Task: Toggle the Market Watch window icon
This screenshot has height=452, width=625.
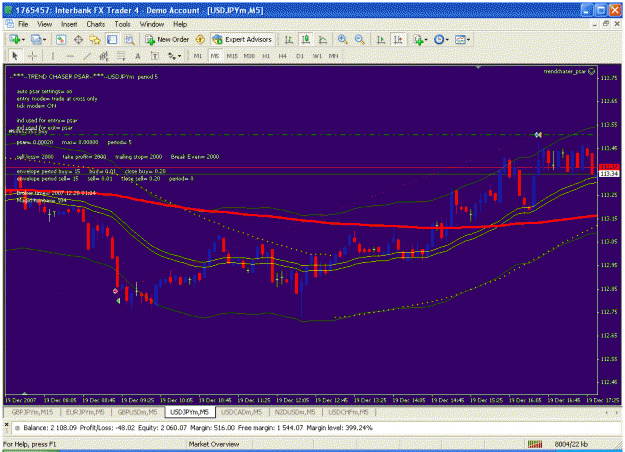Action: pos(61,39)
